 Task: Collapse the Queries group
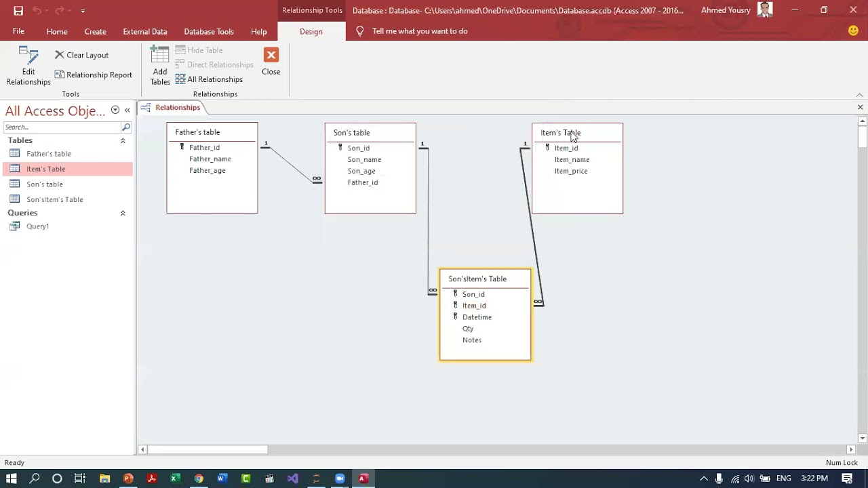click(x=123, y=213)
